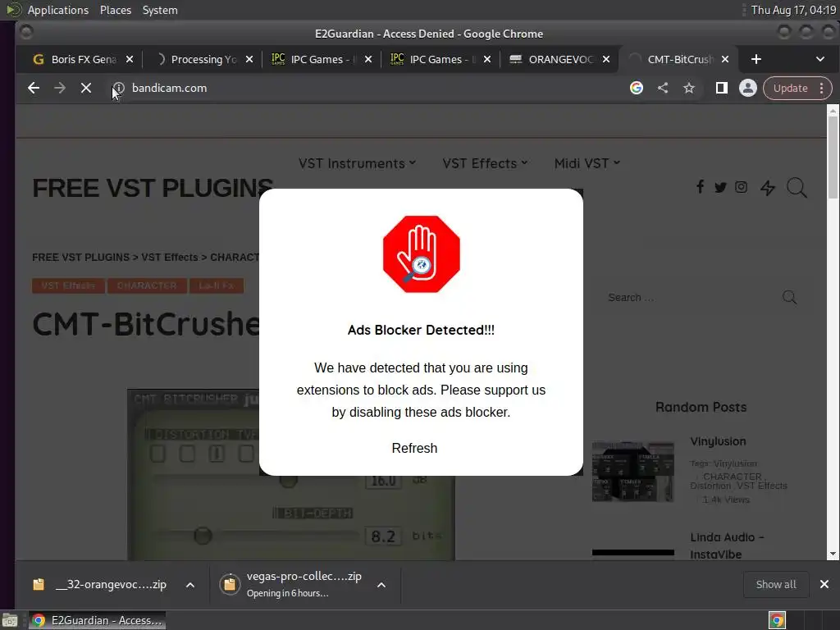This screenshot has height=630, width=840.
Task: Switch to the ORANGEVOC tab
Action: click(559, 59)
